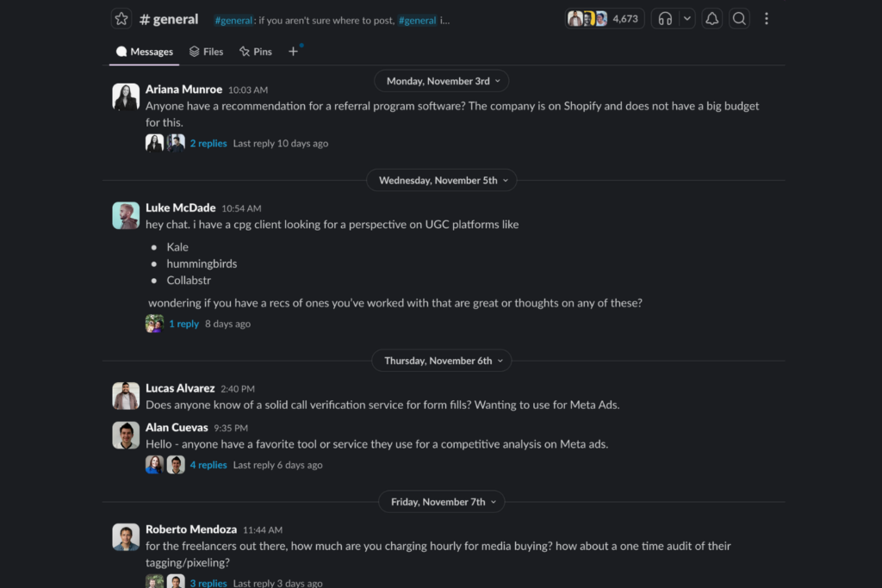The height and width of the screenshot is (588, 882).
Task: Open the Monday, November 3rd date menu
Action: pyautogui.click(x=441, y=81)
